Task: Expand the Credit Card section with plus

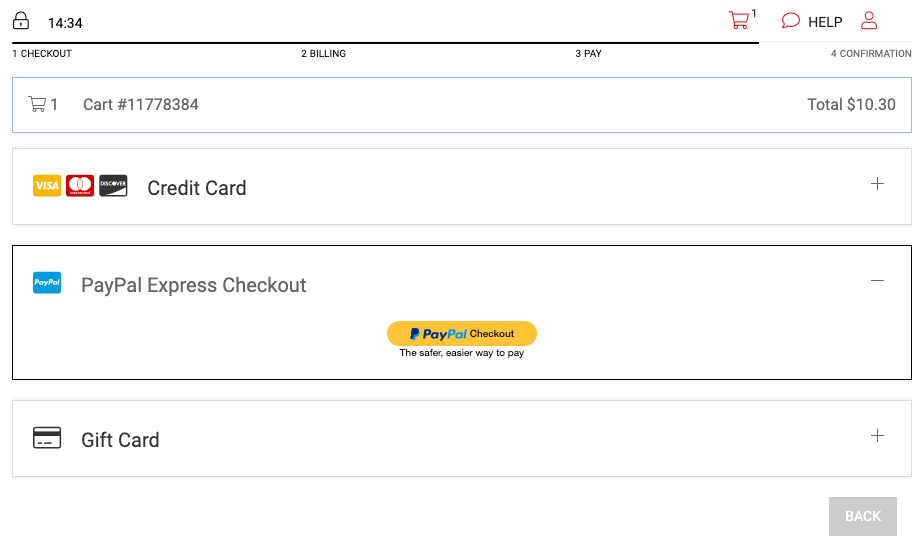Action: click(877, 184)
